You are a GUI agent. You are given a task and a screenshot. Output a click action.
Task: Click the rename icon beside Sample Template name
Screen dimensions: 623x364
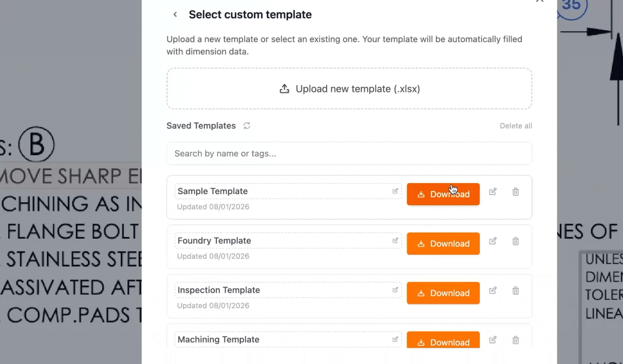[395, 191]
